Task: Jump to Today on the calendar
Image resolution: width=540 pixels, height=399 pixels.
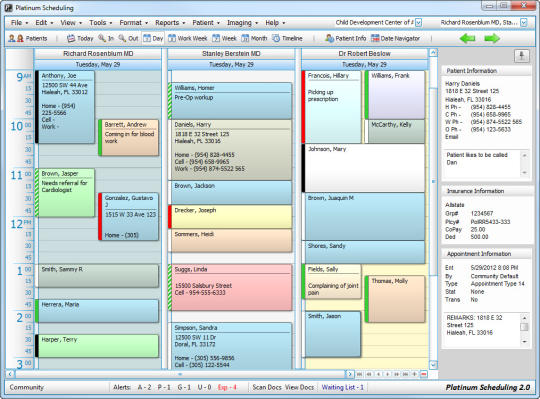Action: coord(80,38)
